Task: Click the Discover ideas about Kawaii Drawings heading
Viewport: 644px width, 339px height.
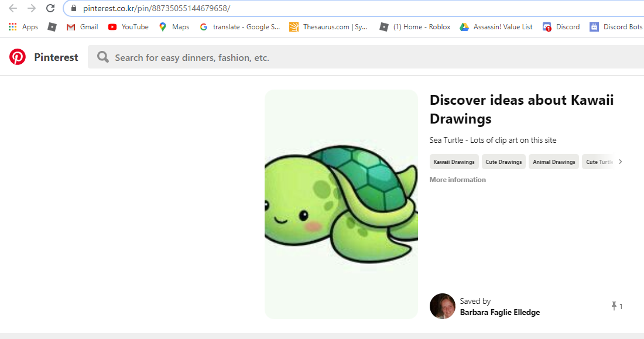Action: point(522,109)
